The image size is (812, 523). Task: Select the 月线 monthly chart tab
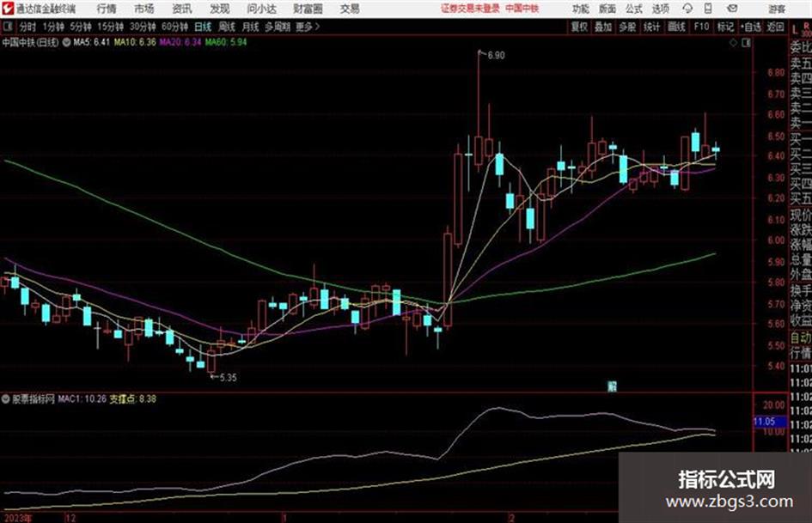tap(251, 27)
